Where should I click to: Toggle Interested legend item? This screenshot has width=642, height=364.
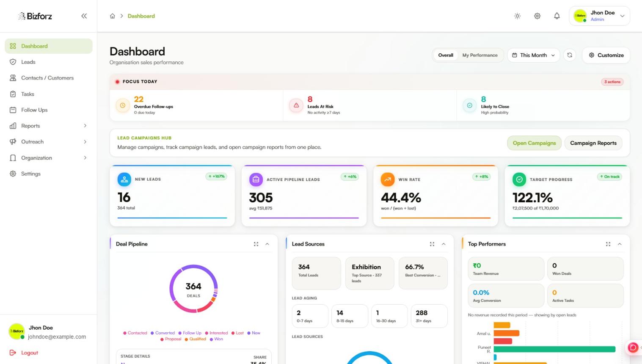[216, 333]
